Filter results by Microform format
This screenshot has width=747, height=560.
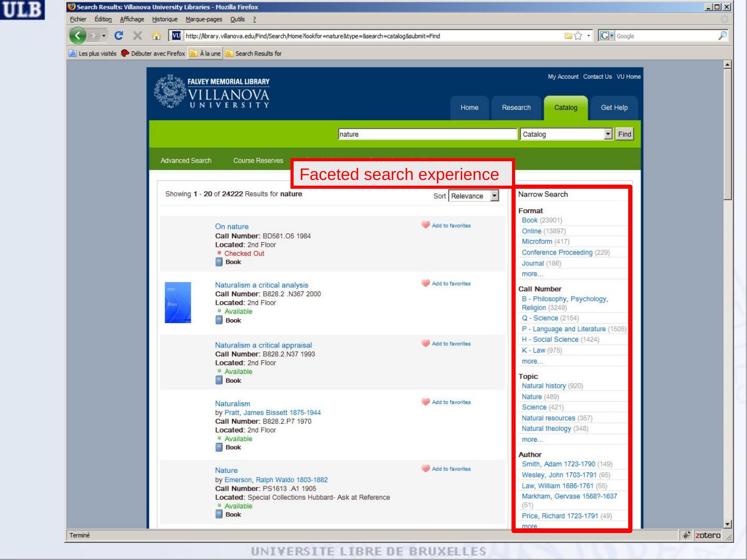tap(537, 242)
